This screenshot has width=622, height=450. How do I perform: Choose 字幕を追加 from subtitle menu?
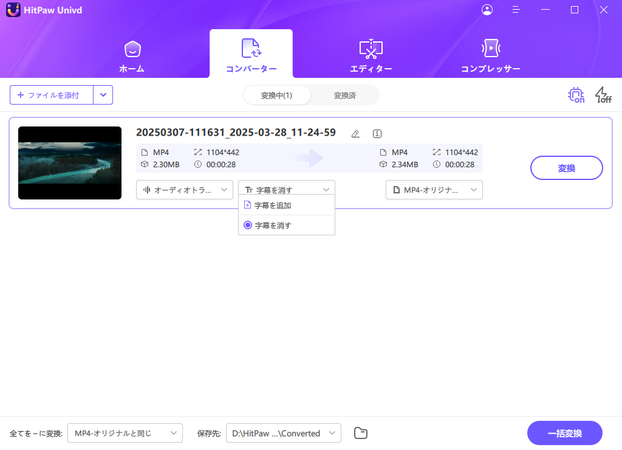click(286, 206)
